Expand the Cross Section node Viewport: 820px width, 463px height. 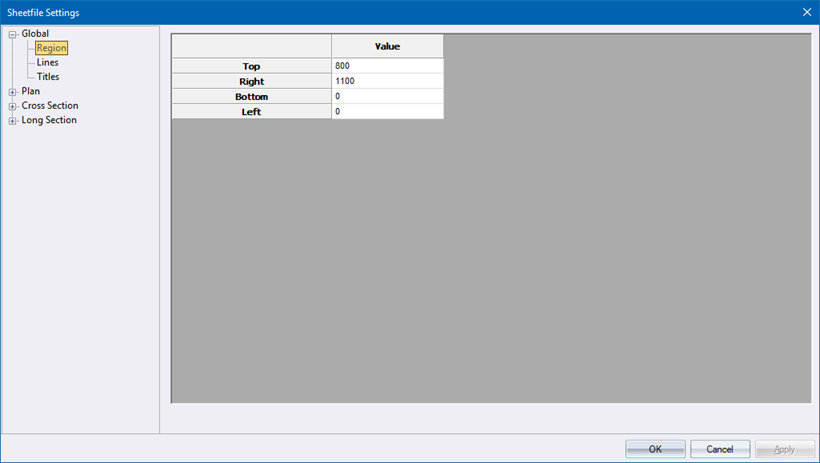(x=12, y=106)
